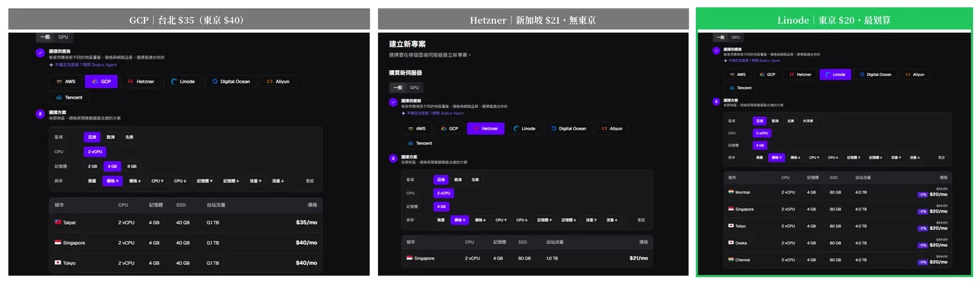Select Hetzner provider in the middle Hetzner panel
Screen dimensions: 980x284
(x=486, y=129)
